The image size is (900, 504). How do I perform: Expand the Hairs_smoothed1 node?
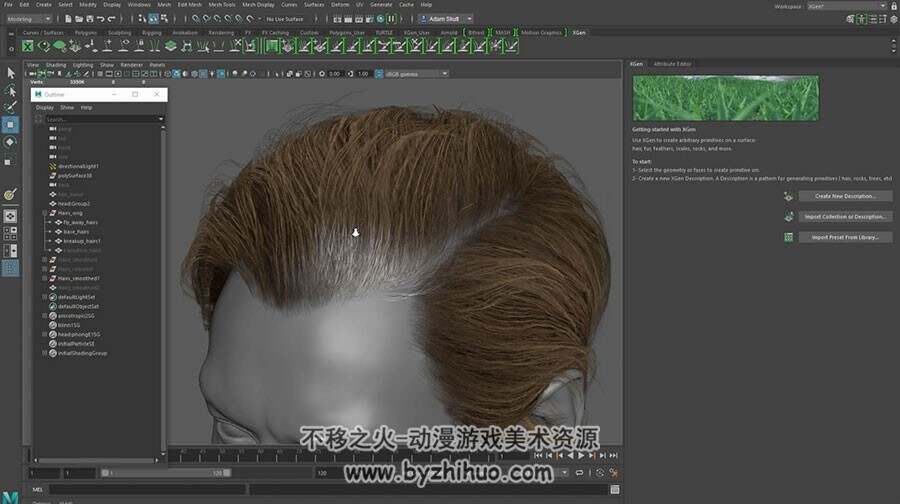45,278
